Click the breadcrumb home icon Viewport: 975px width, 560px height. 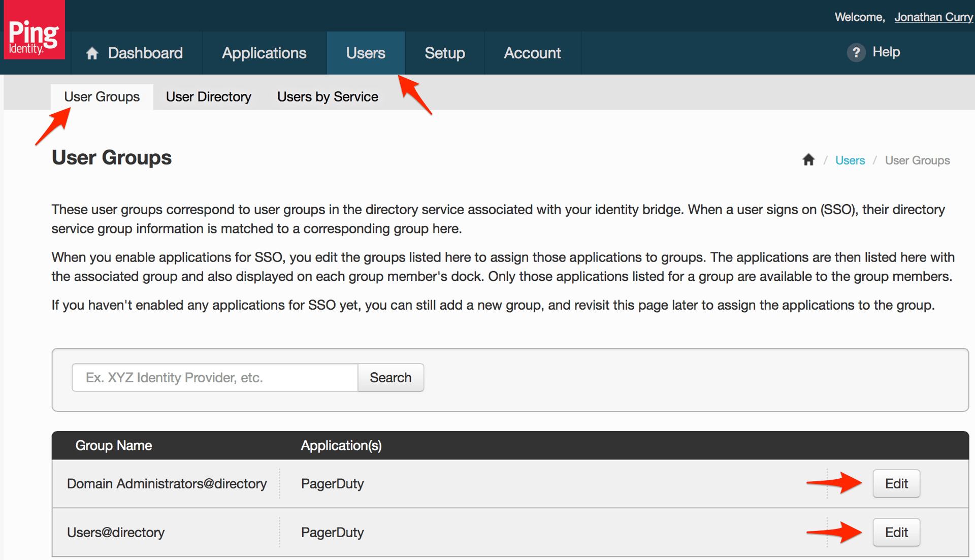pyautogui.click(x=808, y=160)
